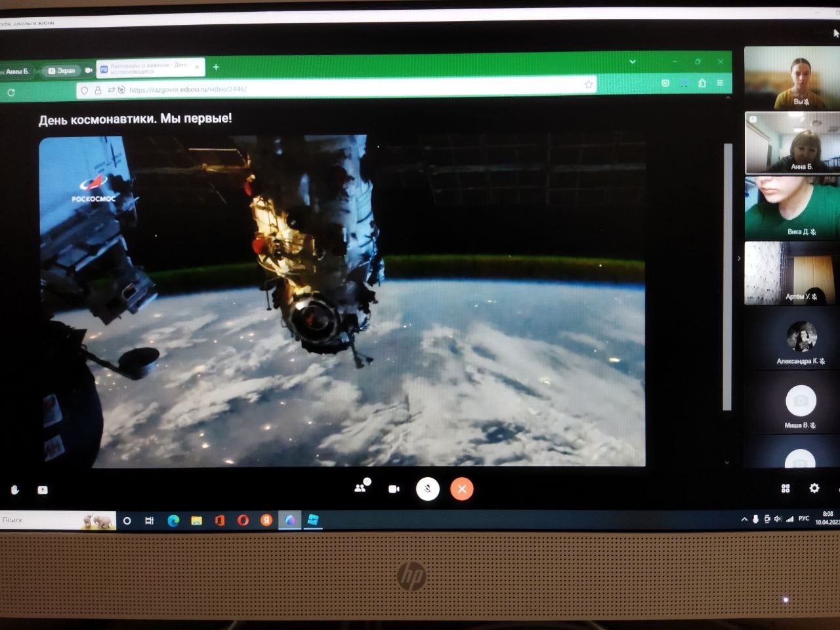Open the browser hamburger menu
The image size is (840, 630).
[x=720, y=83]
